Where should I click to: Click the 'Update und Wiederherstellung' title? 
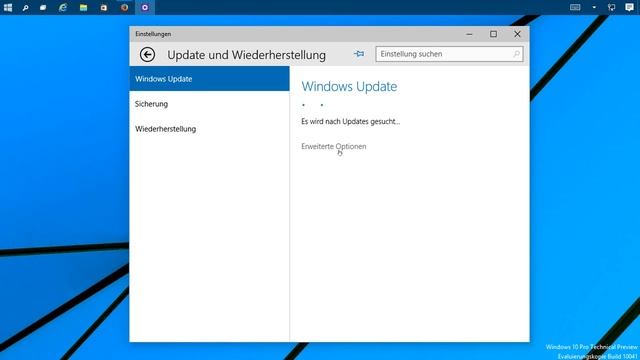tap(247, 55)
